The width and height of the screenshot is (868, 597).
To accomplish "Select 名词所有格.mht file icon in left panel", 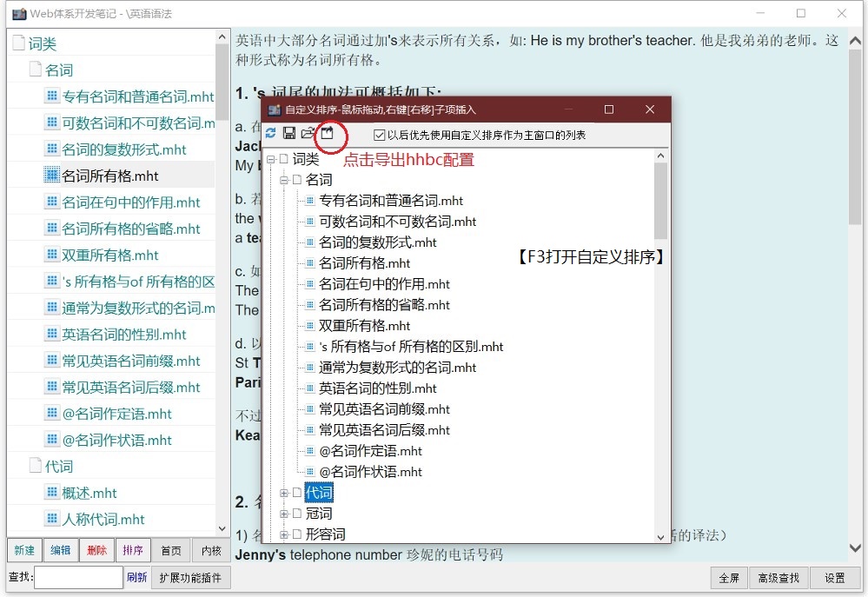I will [x=51, y=176].
